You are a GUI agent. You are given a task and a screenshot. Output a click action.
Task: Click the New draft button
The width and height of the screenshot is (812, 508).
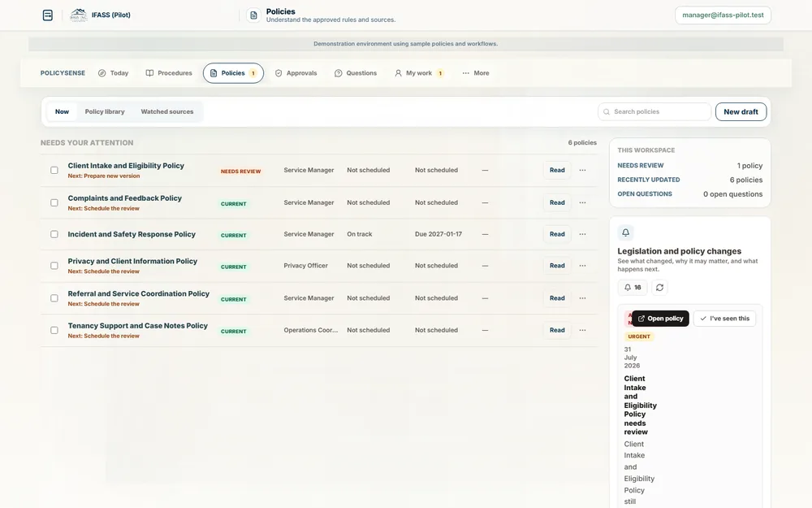pyautogui.click(x=741, y=111)
